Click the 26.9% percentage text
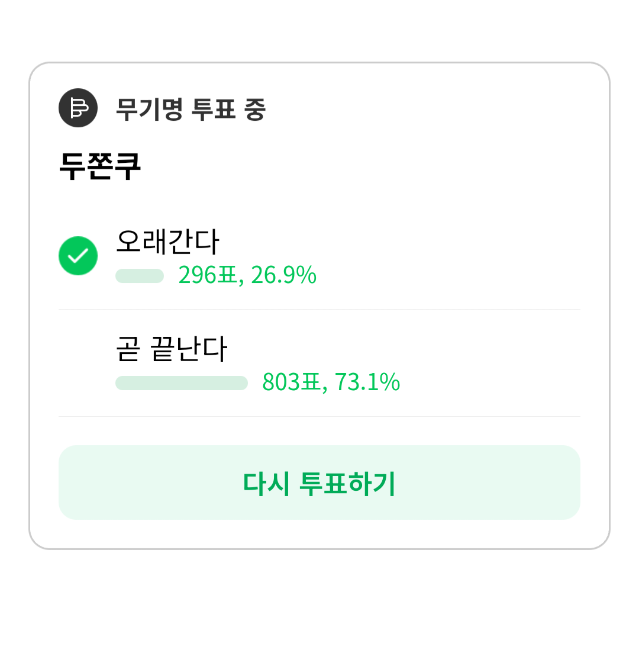The width and height of the screenshot is (639, 672). [284, 275]
